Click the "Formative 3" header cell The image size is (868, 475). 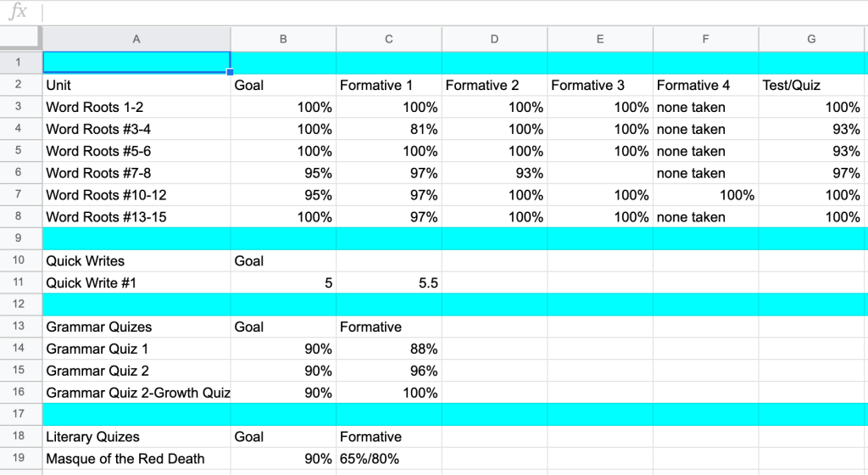point(599,85)
